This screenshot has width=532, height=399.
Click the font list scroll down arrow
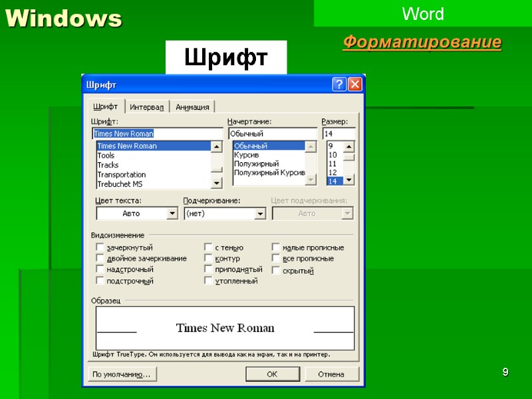[x=217, y=184]
